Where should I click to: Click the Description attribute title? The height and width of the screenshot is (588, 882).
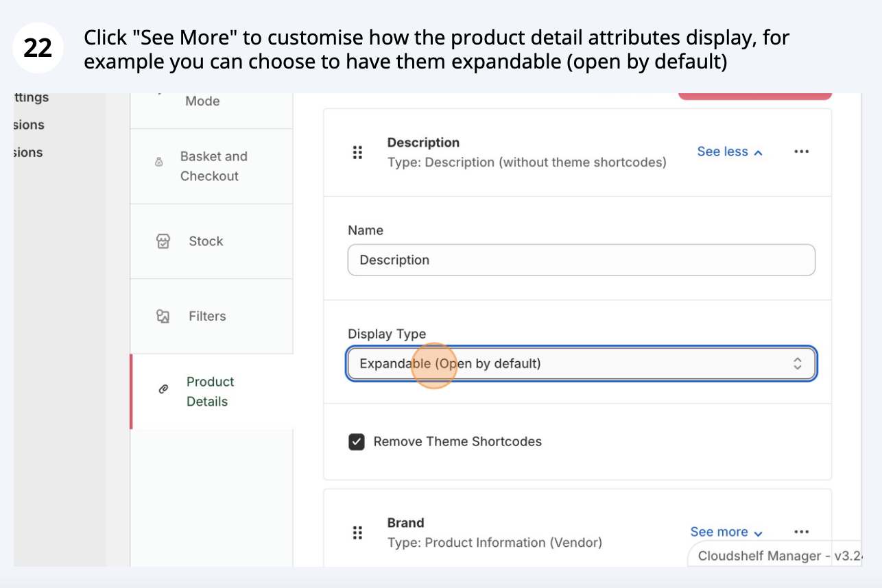(423, 143)
